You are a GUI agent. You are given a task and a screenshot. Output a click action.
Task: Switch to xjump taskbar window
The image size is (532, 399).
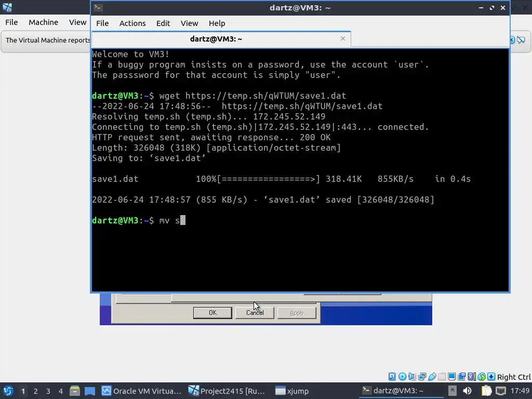(292, 391)
